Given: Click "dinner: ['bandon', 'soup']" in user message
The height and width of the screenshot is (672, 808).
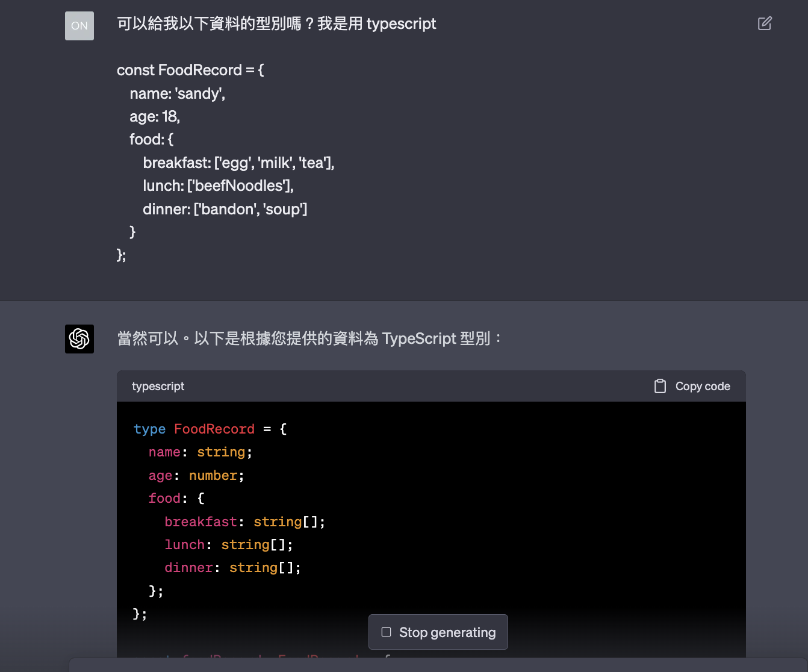Looking at the screenshot, I should tap(225, 210).
